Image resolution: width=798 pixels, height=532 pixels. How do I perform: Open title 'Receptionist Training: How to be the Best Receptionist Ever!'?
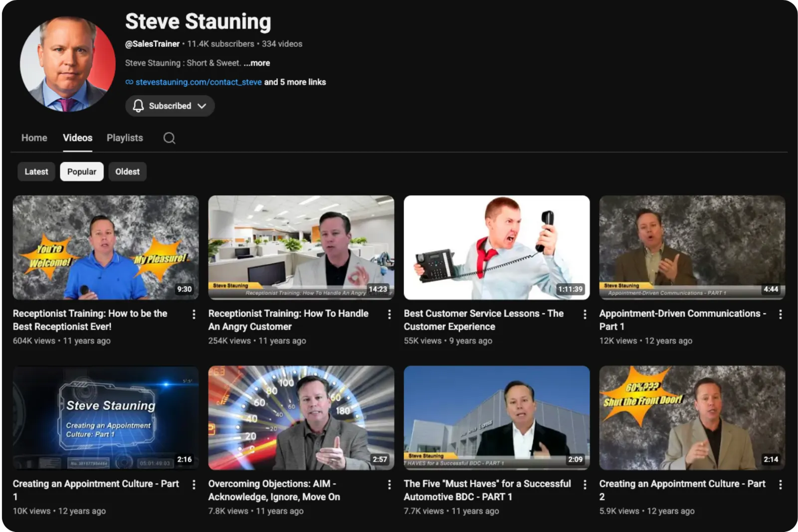90,320
